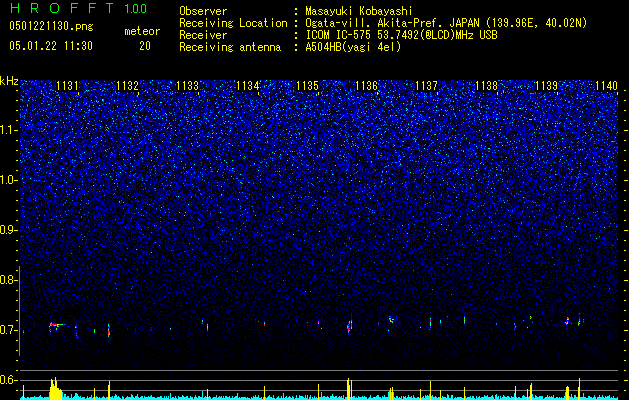
Task: Click the 0.8 frequency axis label
Action: coord(8,280)
